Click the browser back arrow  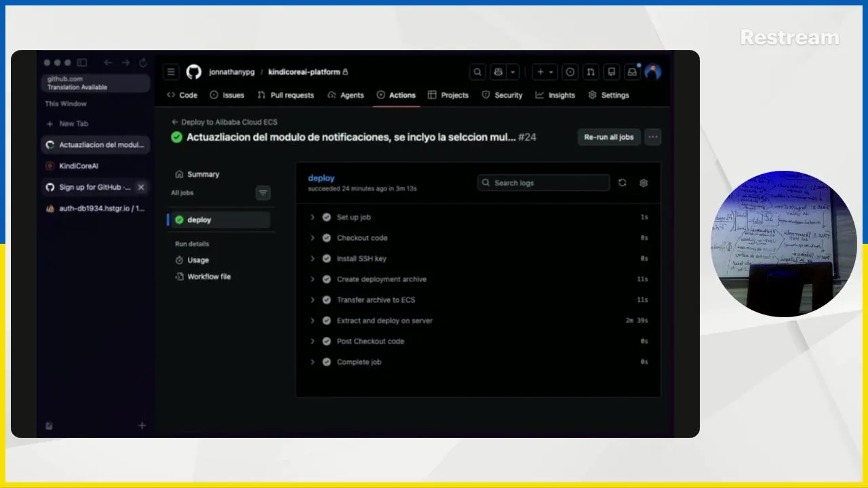point(108,62)
